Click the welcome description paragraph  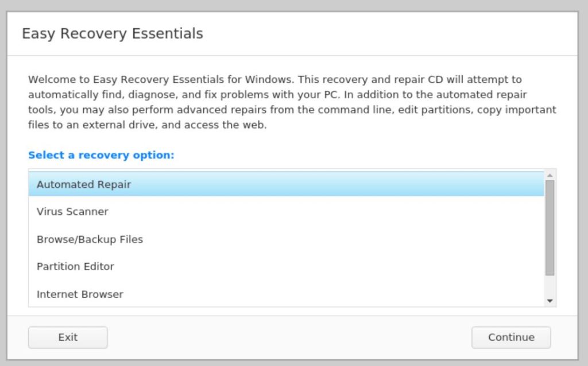click(292, 102)
